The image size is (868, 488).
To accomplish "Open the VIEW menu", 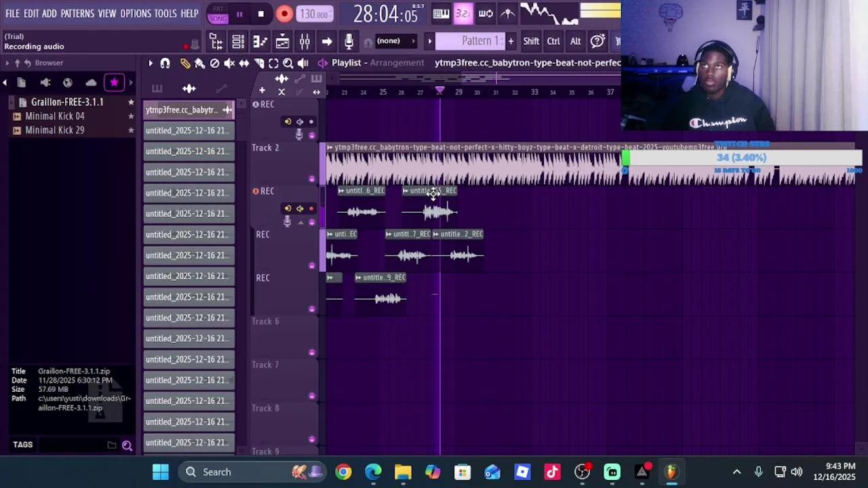I will click(107, 14).
